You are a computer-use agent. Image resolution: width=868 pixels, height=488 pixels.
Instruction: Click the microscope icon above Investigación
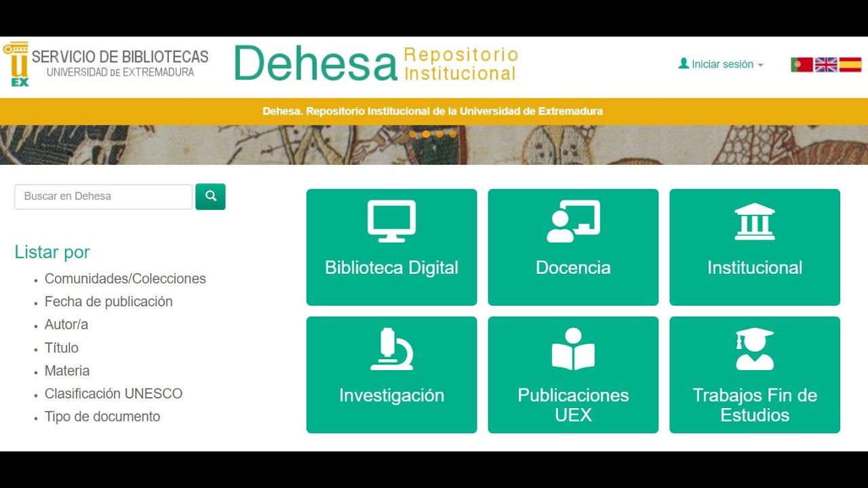391,349
